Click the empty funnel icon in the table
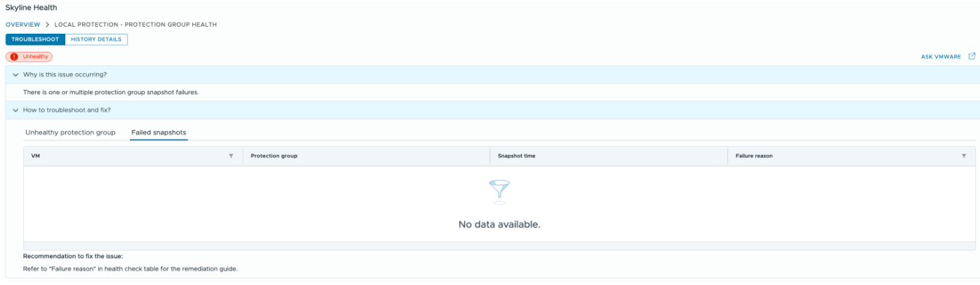 point(499,192)
